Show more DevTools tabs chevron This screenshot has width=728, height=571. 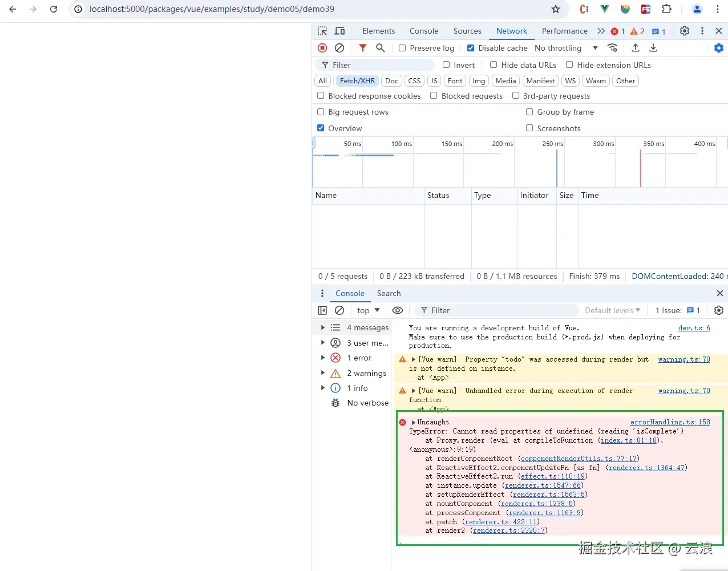[601, 31]
